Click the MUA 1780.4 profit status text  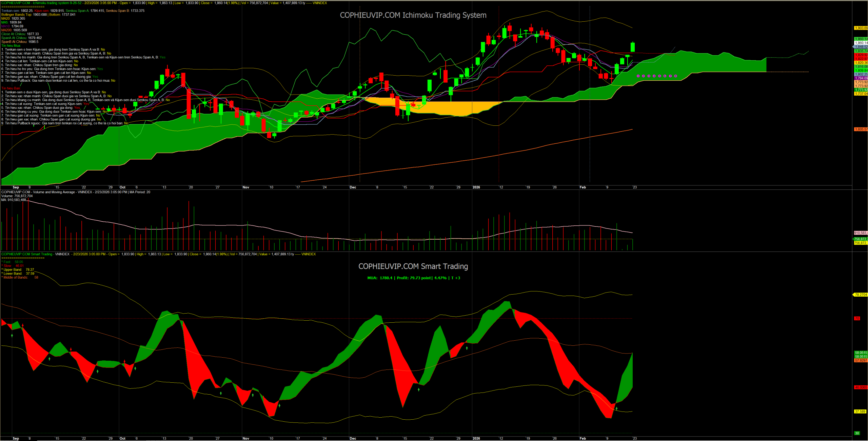413,278
